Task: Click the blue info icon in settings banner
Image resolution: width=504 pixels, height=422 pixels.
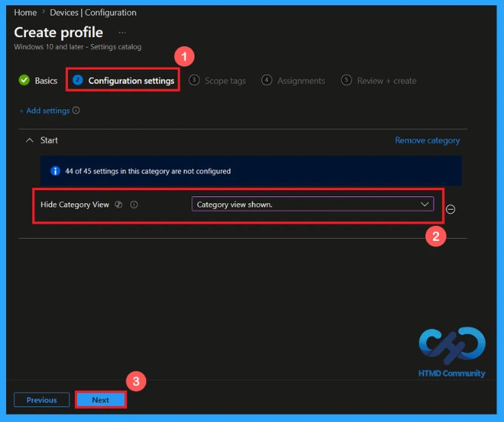Action: [x=55, y=171]
